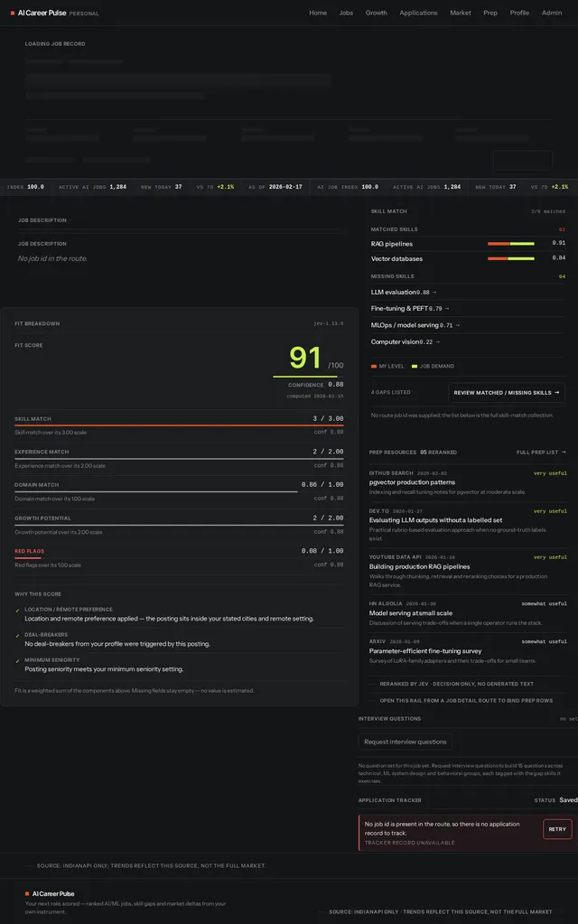Image resolution: width=578 pixels, height=924 pixels.
Task: Click the Confidence 0.88 value under fit score
Action: (336, 384)
